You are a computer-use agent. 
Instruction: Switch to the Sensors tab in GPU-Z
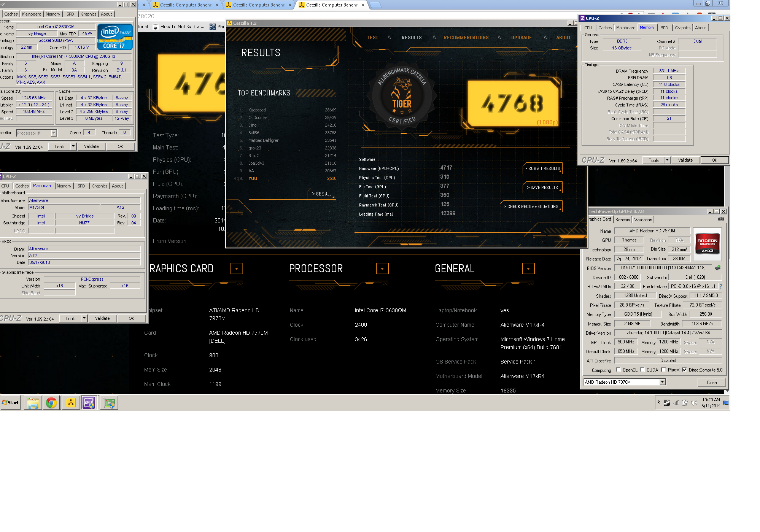coord(623,219)
